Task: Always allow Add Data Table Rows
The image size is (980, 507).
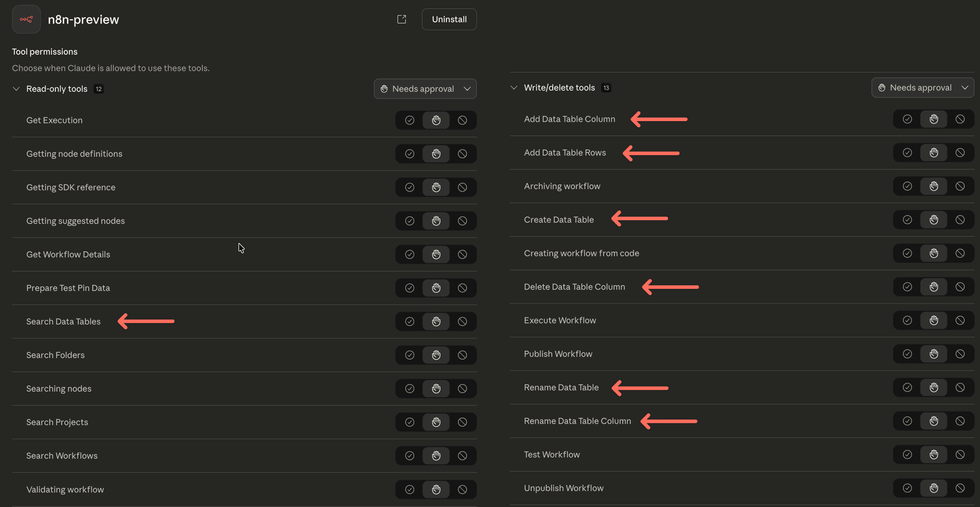Action: (x=907, y=153)
